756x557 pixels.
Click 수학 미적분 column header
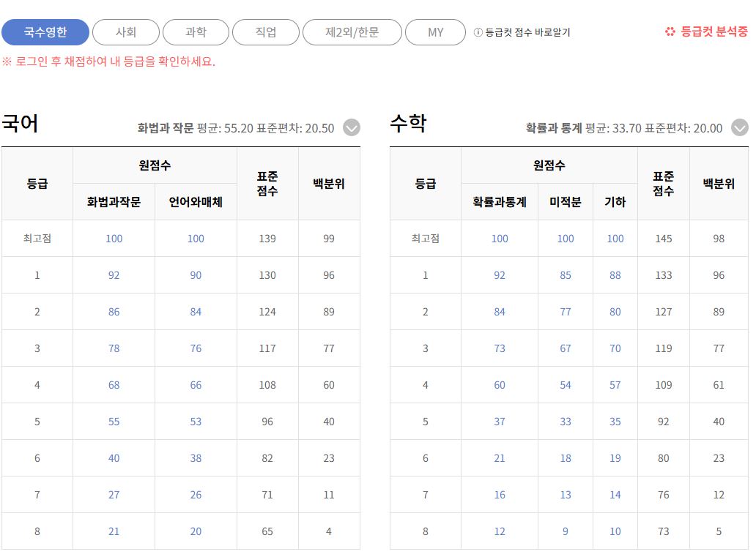tap(566, 202)
